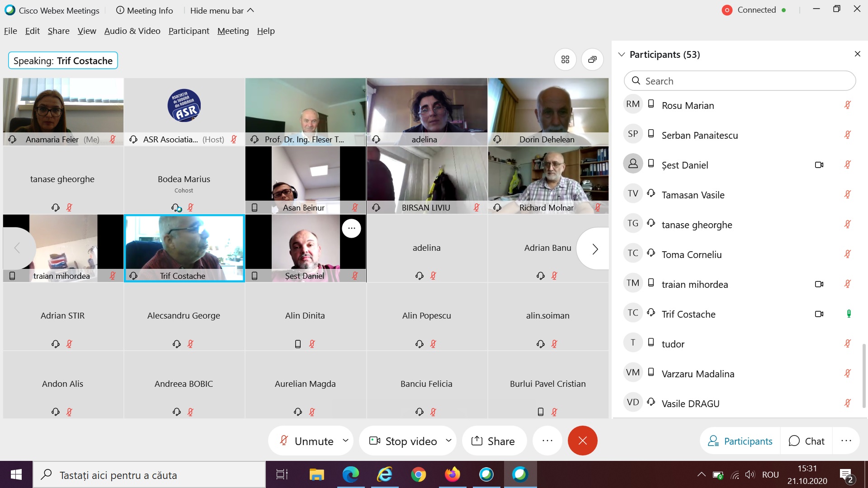Screen dimensions: 868x488
Task: Unmute my microphone
Action: click(x=307, y=441)
